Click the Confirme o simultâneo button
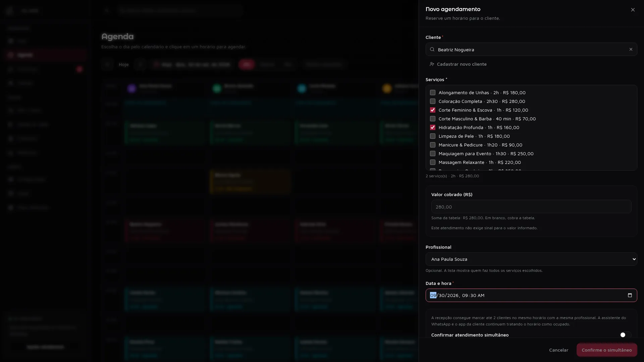Image resolution: width=644 pixels, height=362 pixels. point(607,350)
